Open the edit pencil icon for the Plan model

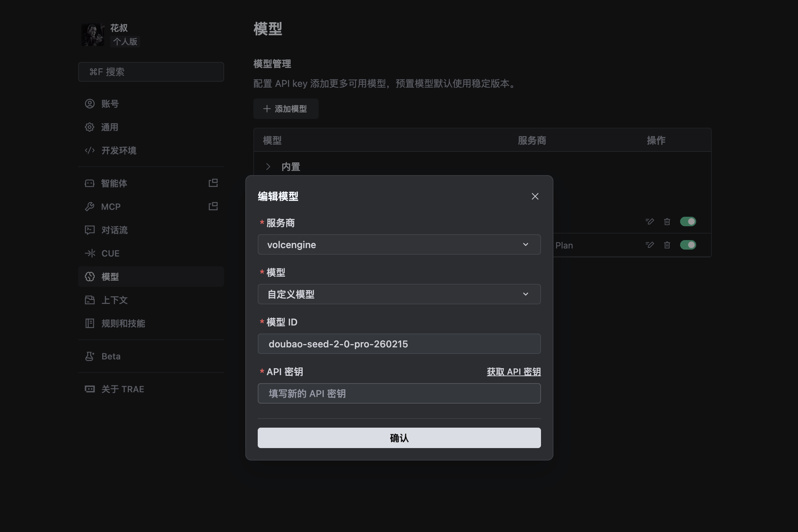649,245
